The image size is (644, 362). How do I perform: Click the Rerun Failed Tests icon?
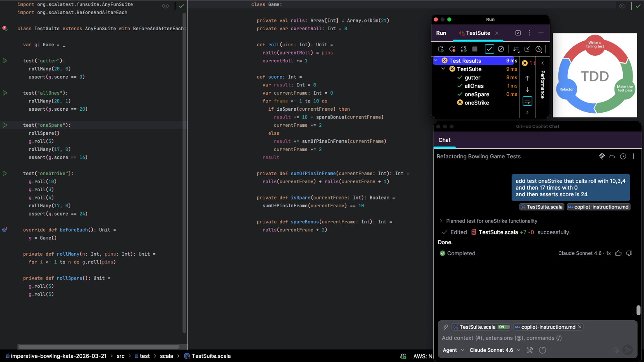point(452,49)
